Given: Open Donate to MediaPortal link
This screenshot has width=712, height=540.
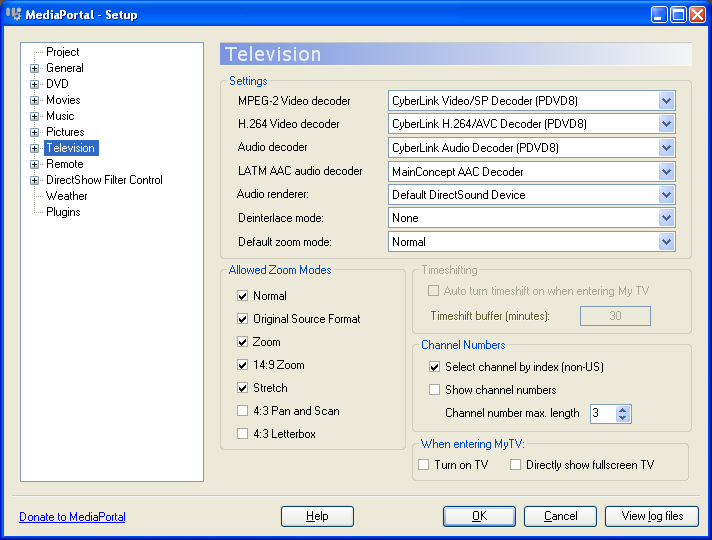Looking at the screenshot, I should pos(72,517).
